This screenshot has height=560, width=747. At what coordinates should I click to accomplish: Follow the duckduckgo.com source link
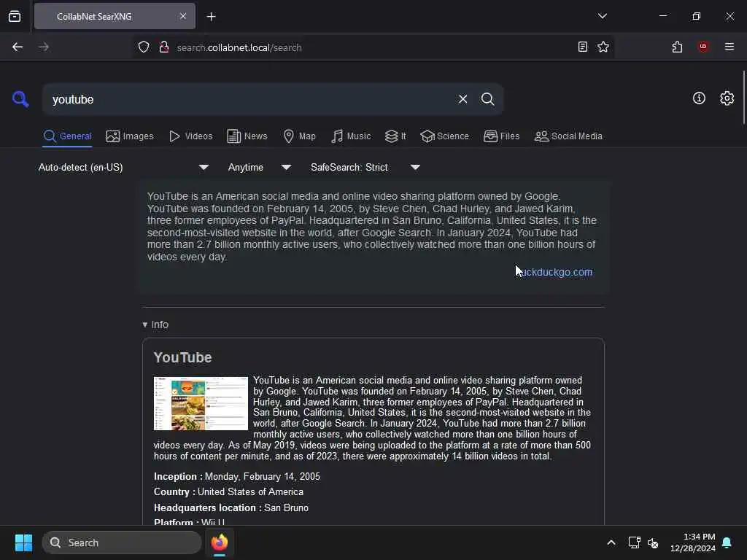(554, 273)
